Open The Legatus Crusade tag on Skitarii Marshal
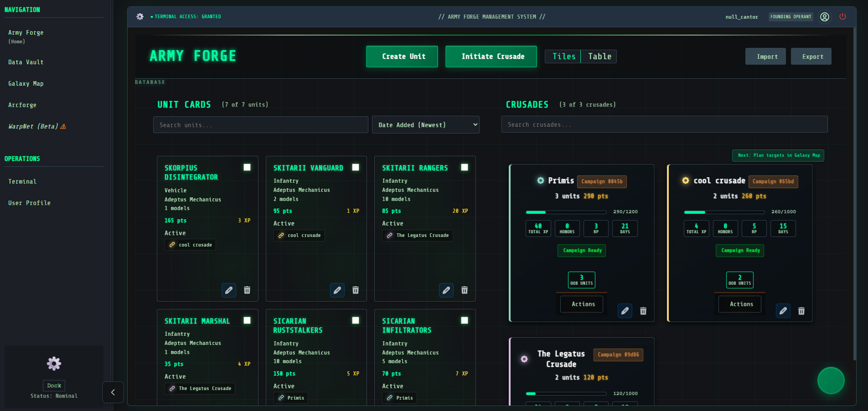The width and height of the screenshot is (868, 411). click(200, 389)
